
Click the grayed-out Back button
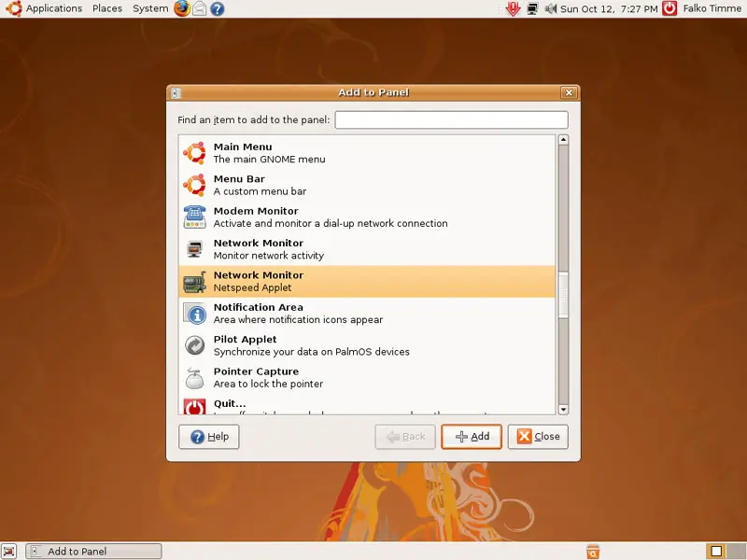coord(405,437)
